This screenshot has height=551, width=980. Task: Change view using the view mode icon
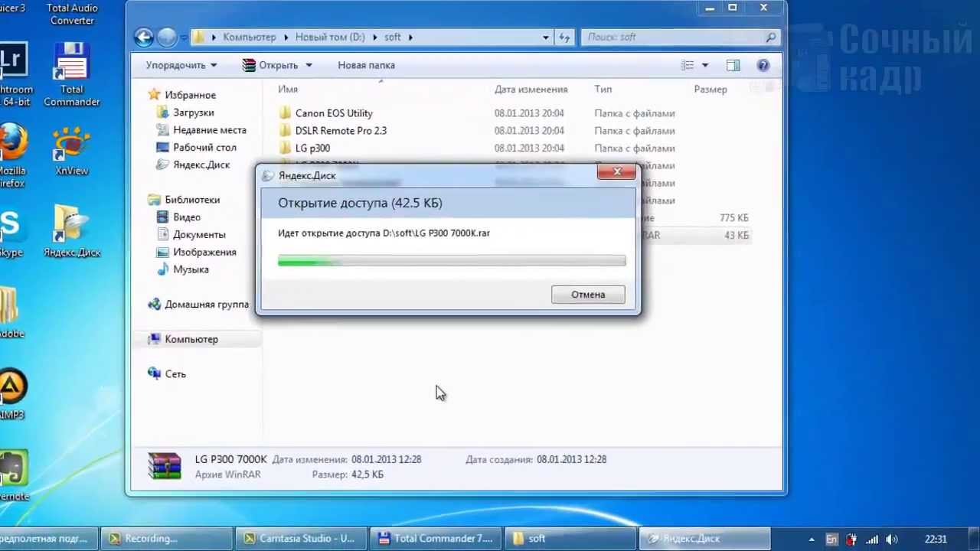point(688,65)
